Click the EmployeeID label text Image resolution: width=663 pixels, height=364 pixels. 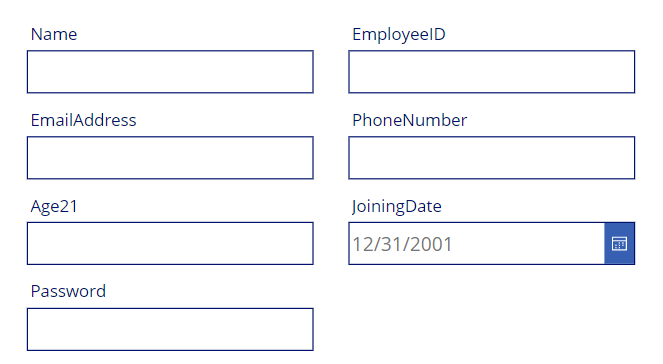(x=399, y=35)
